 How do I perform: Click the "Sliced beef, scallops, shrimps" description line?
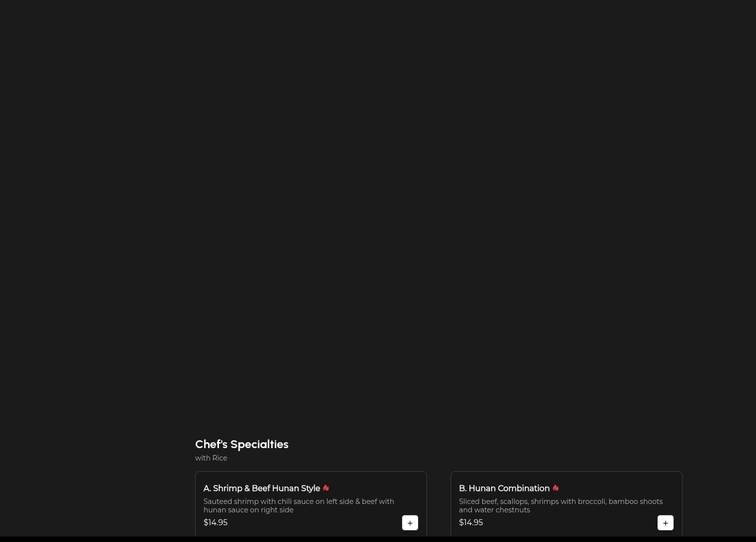560,501
